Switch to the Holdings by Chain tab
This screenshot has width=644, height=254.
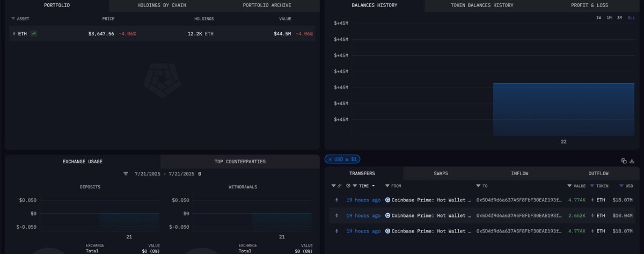point(161,5)
